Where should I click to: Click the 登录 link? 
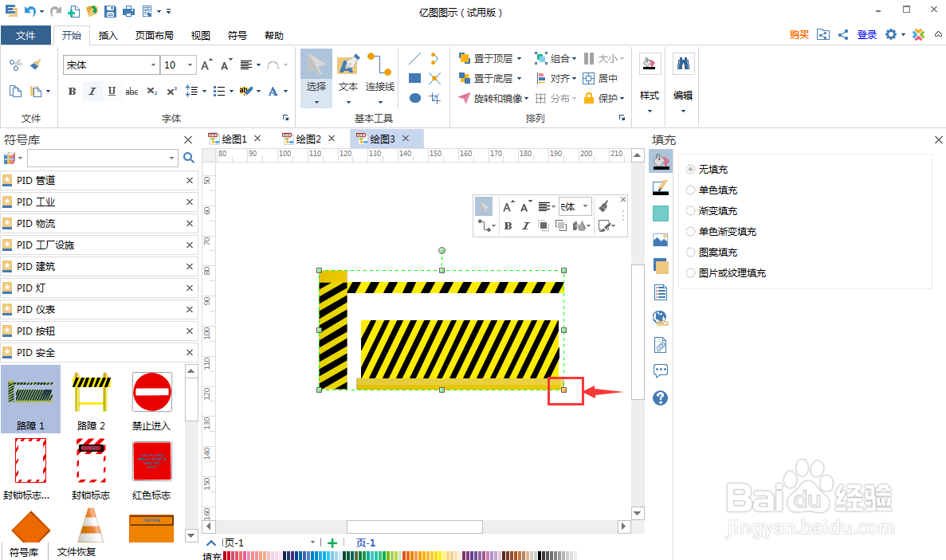(867, 34)
